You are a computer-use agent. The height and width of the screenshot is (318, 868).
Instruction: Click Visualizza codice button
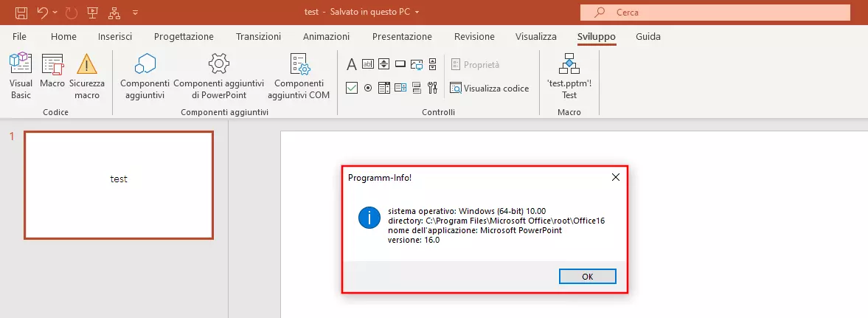coord(490,88)
